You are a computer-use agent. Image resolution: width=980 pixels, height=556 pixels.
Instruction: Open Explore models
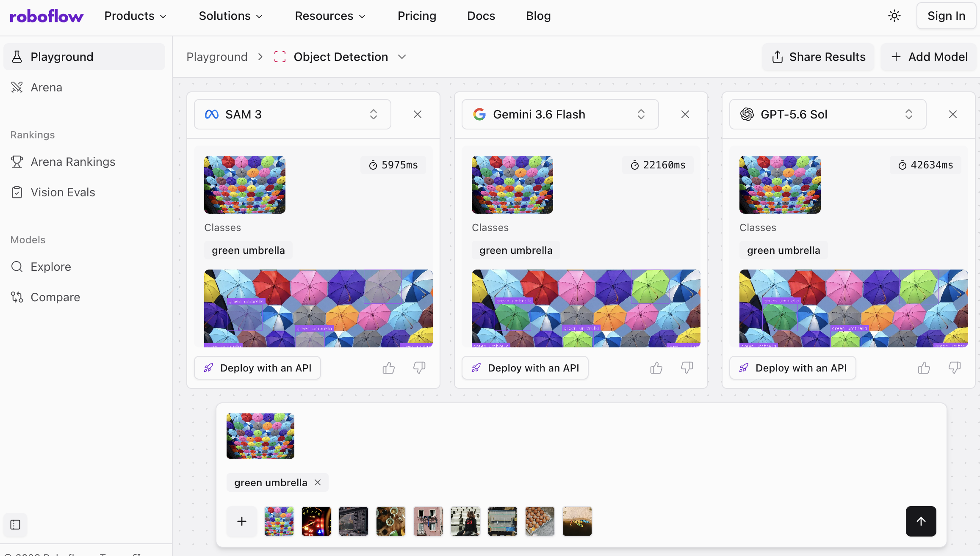[x=84, y=267]
